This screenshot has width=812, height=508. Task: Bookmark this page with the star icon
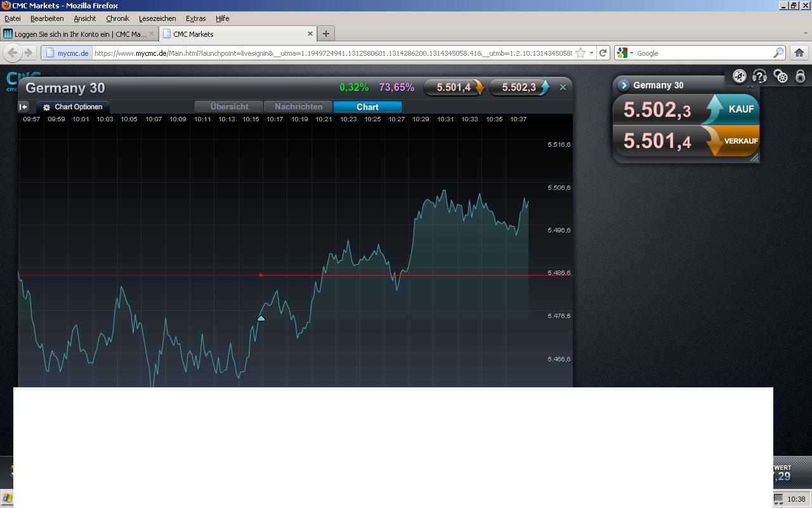point(580,53)
